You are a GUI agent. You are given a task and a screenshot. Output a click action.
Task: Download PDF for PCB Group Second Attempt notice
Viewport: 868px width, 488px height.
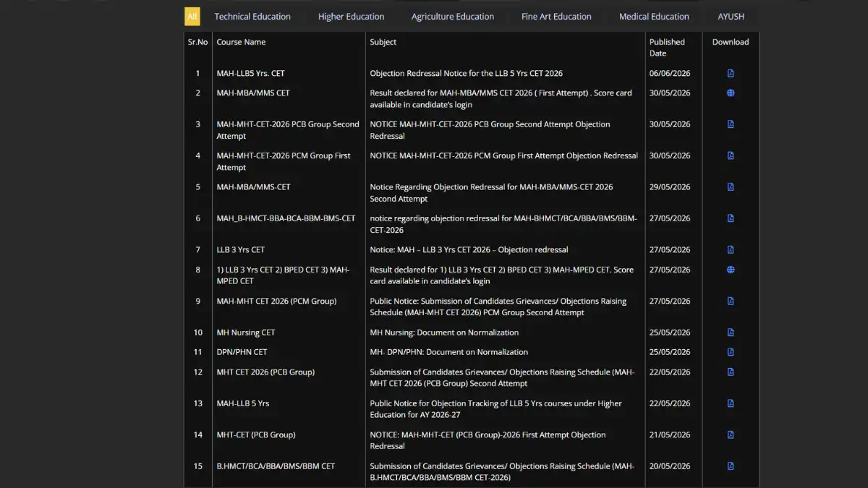(x=731, y=124)
